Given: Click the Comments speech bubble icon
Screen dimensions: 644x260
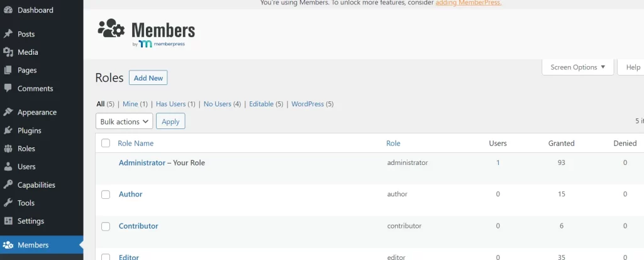Looking at the screenshot, I should [8, 88].
